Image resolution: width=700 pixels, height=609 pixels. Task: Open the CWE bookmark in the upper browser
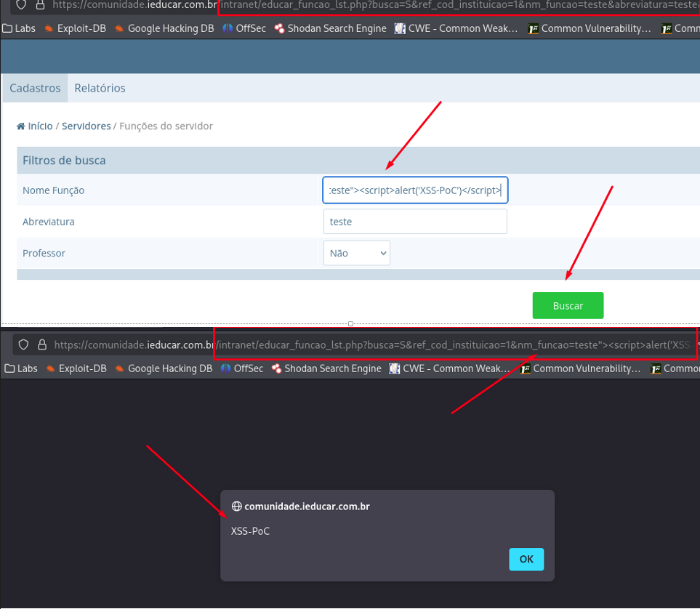[456, 28]
